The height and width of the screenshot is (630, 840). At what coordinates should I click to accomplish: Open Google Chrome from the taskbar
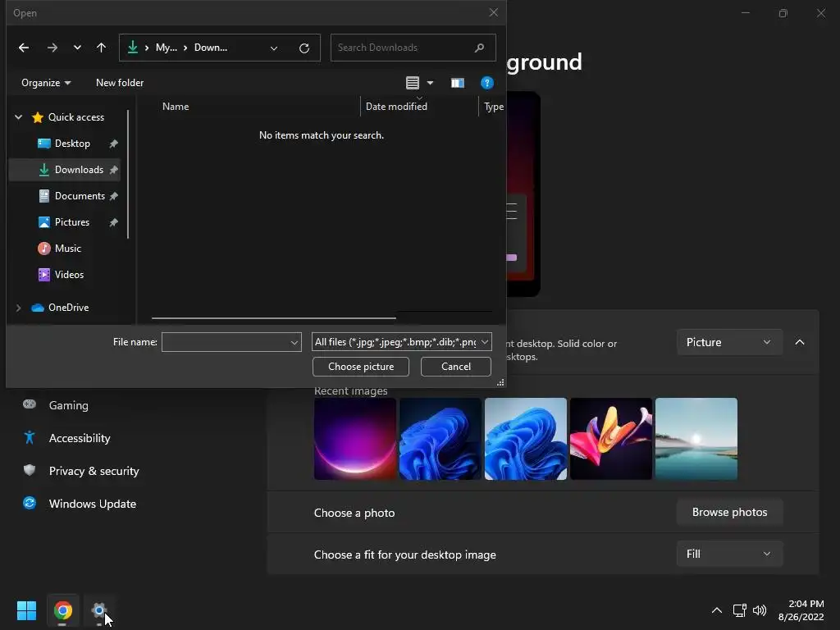(x=63, y=610)
